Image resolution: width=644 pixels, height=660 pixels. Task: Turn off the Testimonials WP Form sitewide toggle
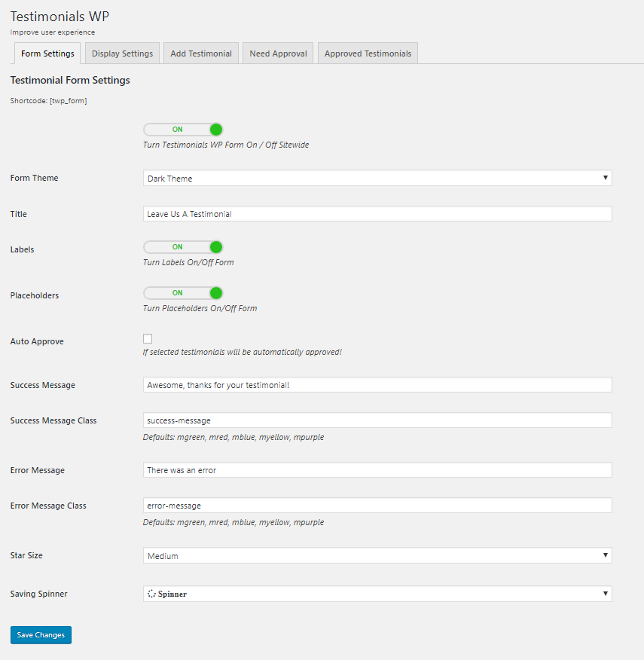click(x=183, y=130)
